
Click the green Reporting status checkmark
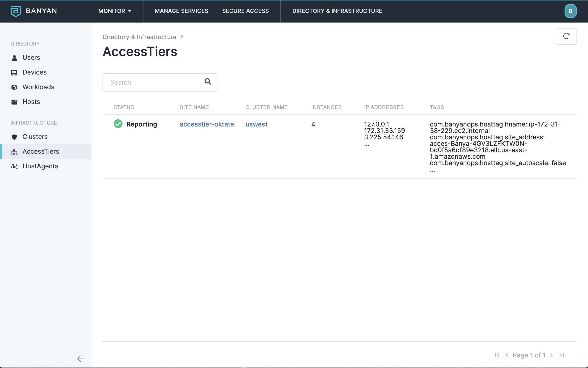118,124
